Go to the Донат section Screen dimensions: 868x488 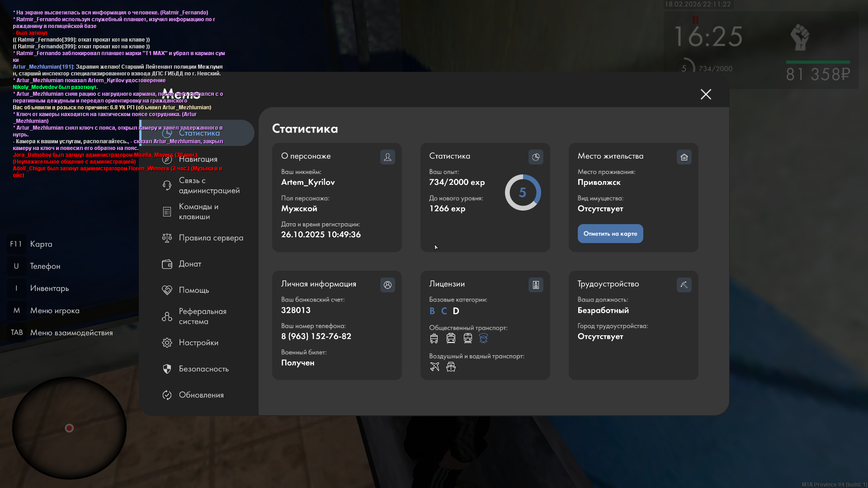190,264
